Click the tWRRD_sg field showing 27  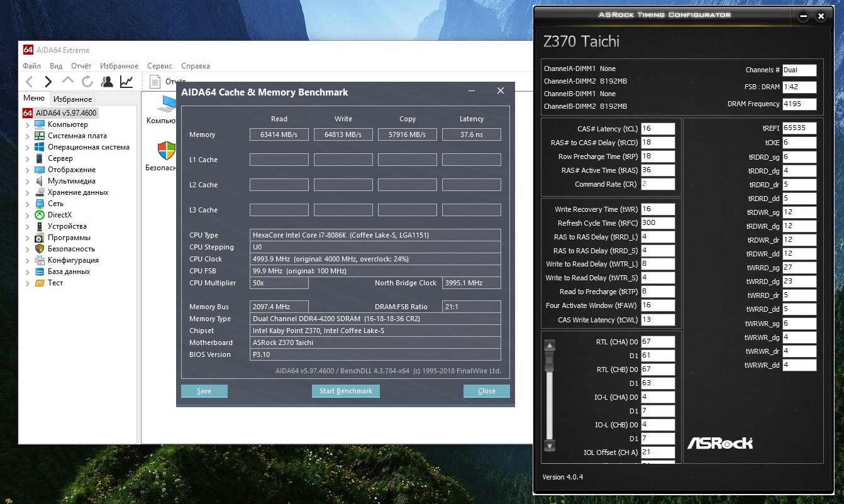tap(799, 268)
